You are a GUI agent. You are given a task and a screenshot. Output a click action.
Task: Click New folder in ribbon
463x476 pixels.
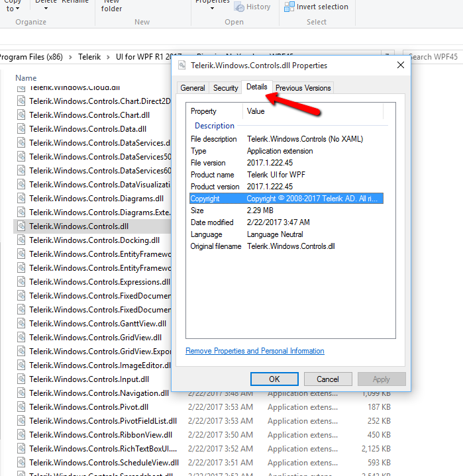click(x=111, y=6)
